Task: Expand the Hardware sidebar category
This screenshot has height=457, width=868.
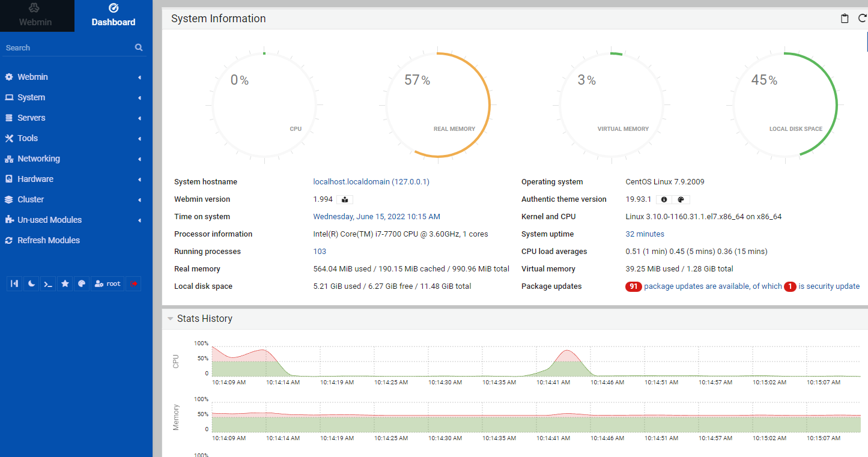Action: [35, 179]
